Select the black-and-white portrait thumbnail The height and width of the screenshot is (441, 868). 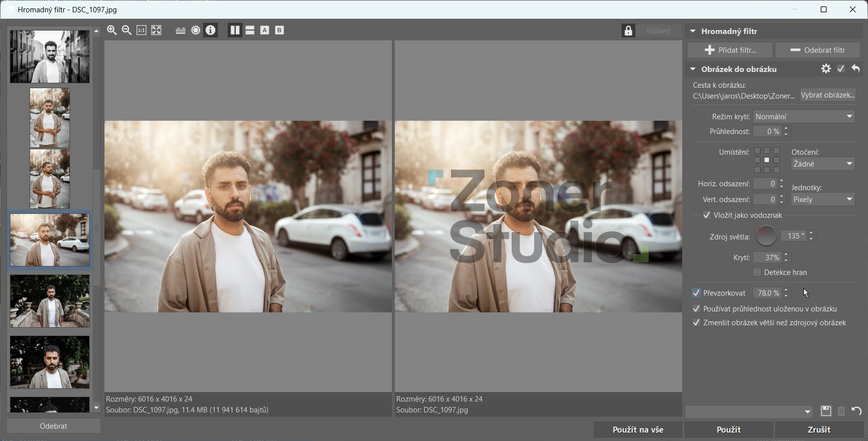(x=50, y=56)
